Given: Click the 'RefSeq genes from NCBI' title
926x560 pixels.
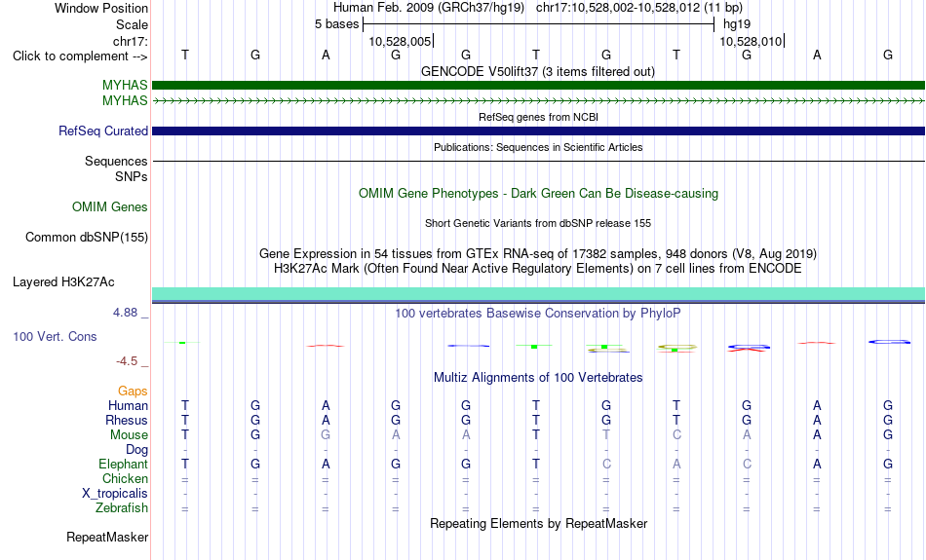Looking at the screenshot, I should (538, 117).
